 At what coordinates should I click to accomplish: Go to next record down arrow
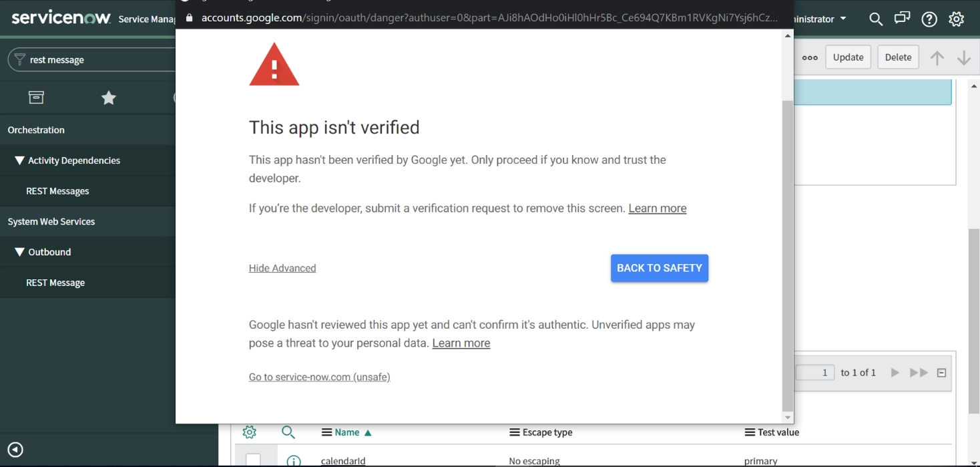point(964,57)
